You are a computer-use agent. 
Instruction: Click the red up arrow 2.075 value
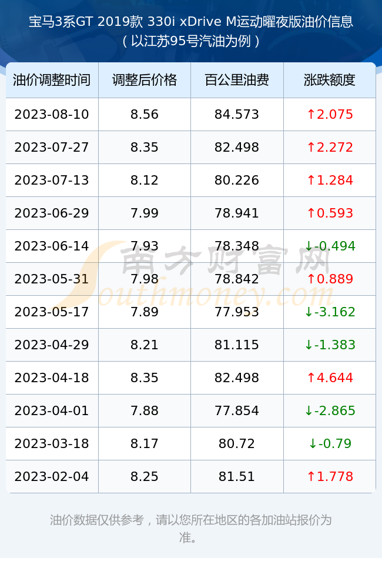click(330, 115)
